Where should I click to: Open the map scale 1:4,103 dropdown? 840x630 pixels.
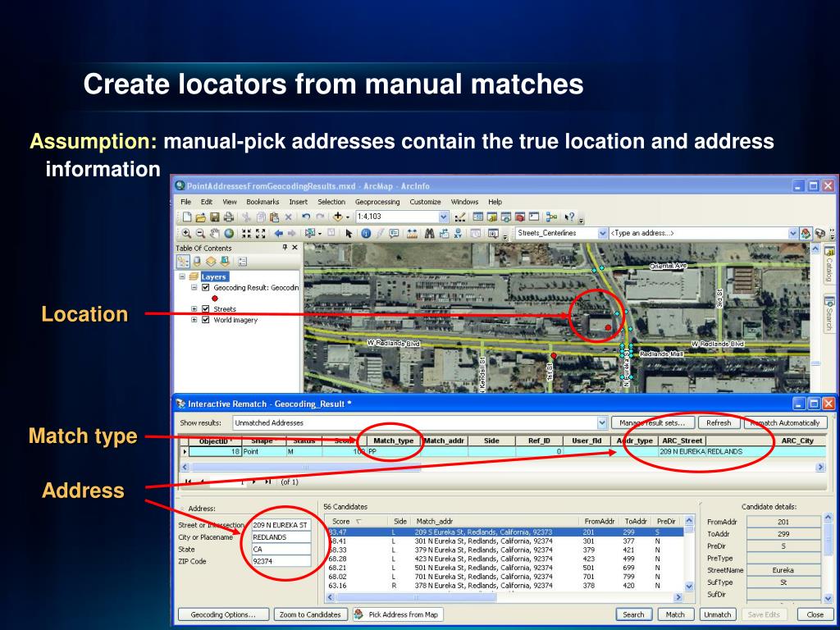pos(444,217)
